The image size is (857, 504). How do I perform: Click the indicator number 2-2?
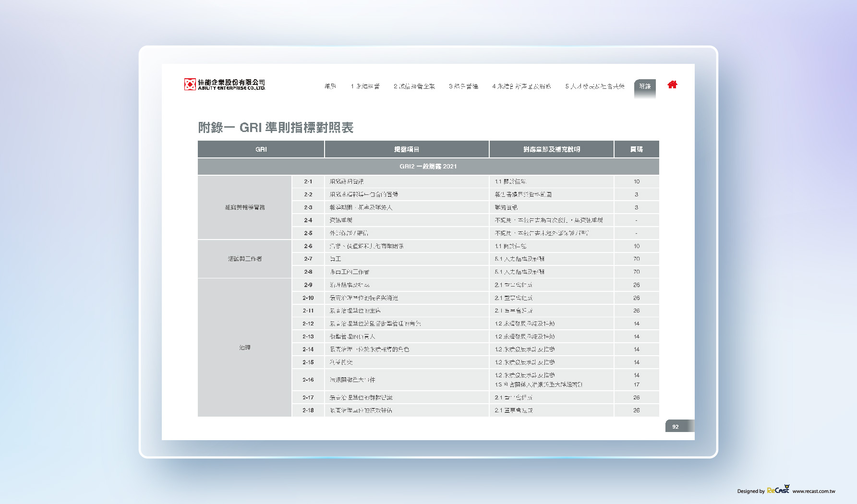308,194
